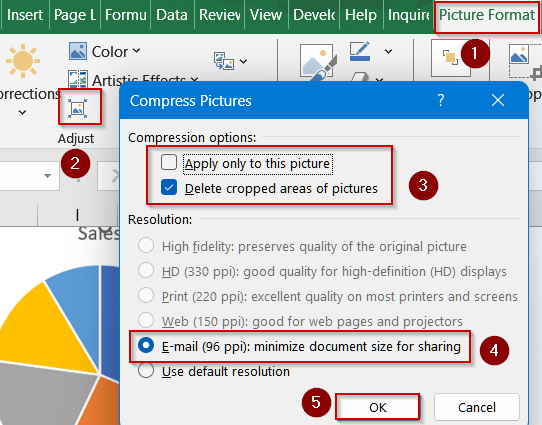The width and height of the screenshot is (542, 425).
Task: Open the Help tab
Action: (361, 15)
